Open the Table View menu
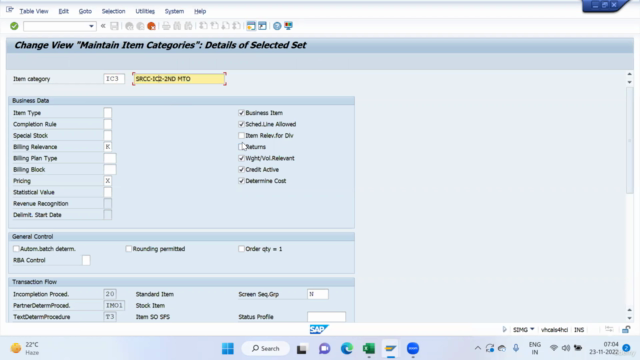The width and height of the screenshot is (640, 360). click(x=34, y=11)
